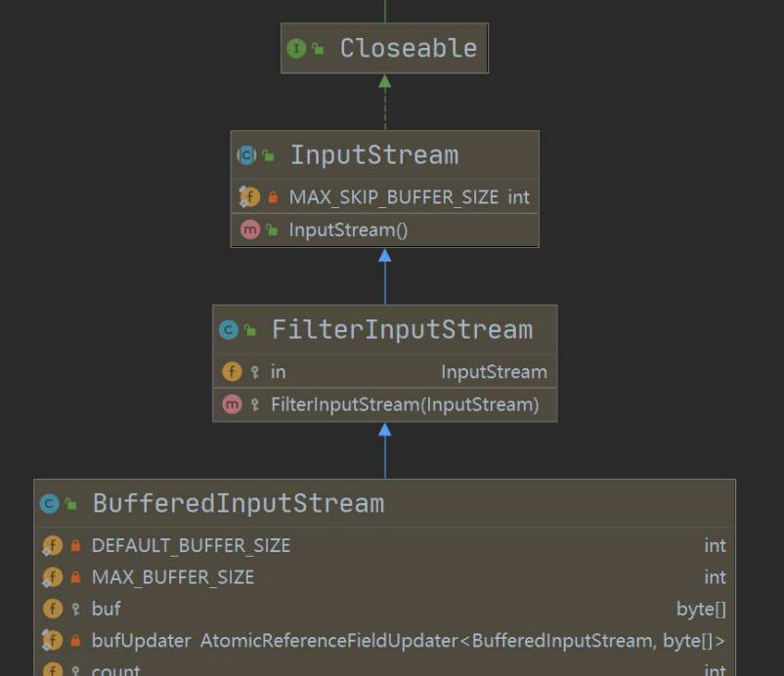Select the FilterInputStream(InputStream) constructor row
This screenshot has height=676, width=784.
(384, 404)
